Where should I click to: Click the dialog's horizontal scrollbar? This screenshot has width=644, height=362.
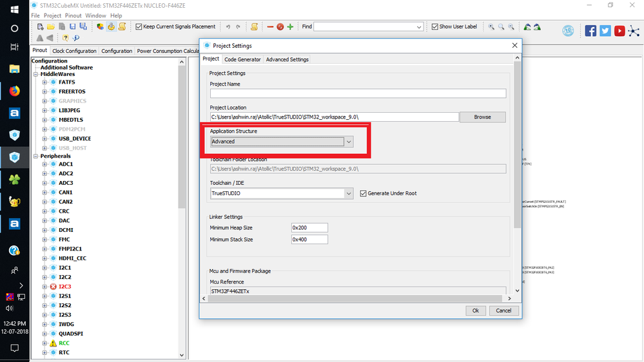[x=355, y=298]
